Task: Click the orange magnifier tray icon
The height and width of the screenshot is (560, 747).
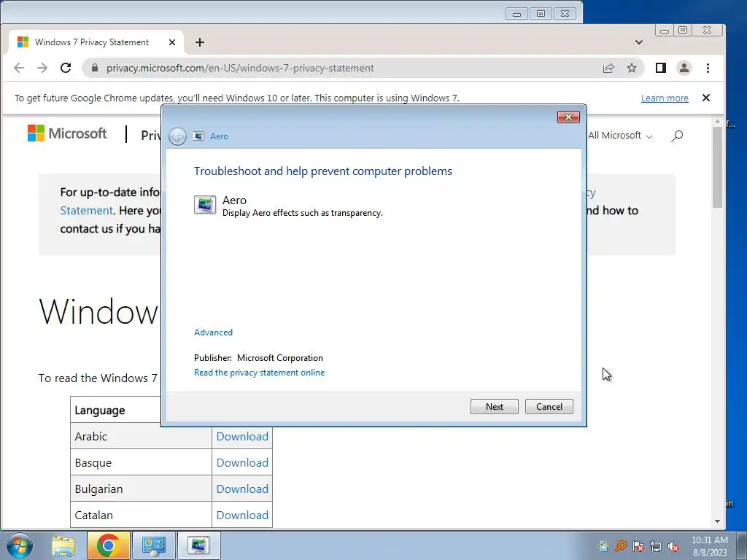Action: (x=621, y=546)
